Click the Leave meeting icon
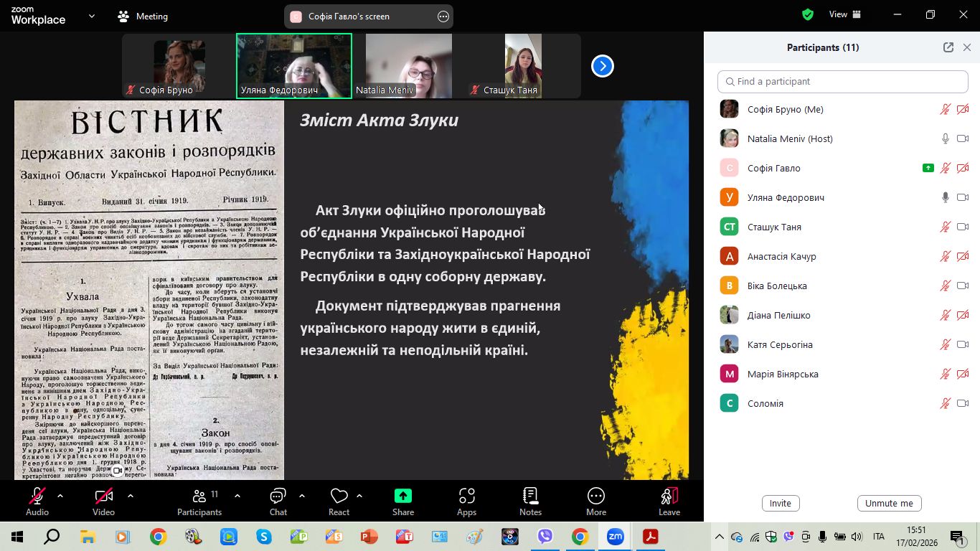Viewport: 980px width, 551px height. coord(669,501)
